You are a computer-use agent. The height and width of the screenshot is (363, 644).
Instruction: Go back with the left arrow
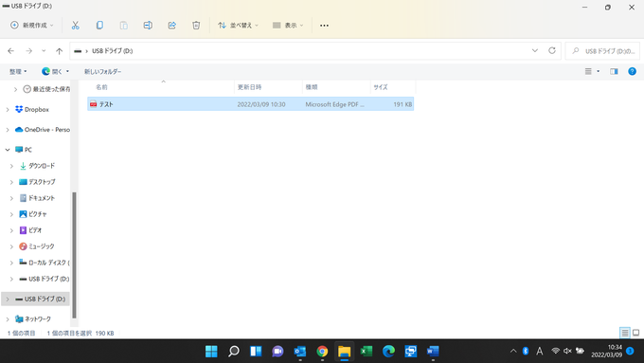pos(11,51)
